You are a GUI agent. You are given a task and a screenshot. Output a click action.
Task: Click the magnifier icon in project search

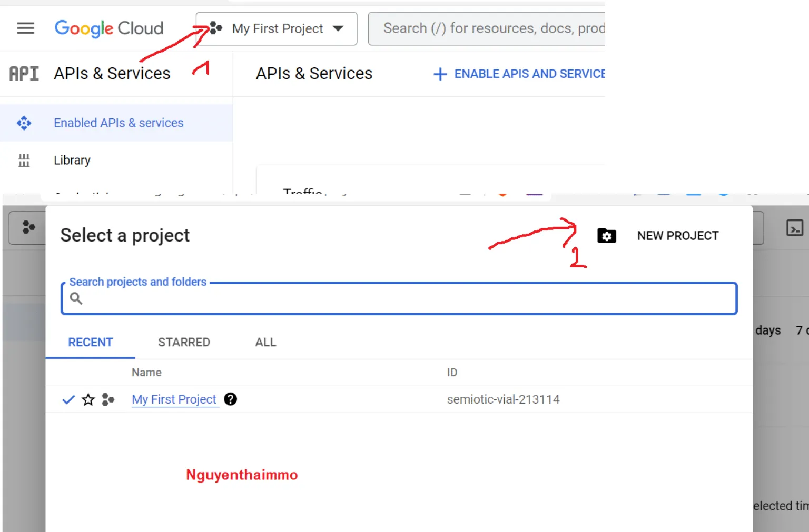tap(76, 298)
